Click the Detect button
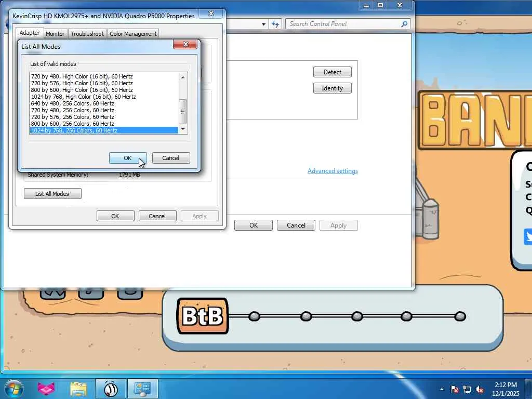Viewport: 532px width, 399px height. [332, 72]
